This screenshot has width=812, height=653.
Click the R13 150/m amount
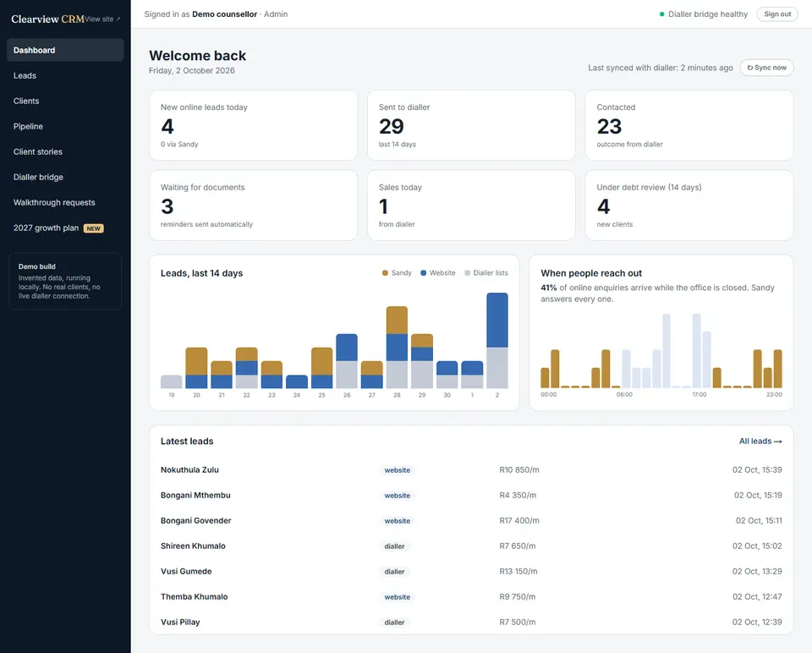pos(518,571)
